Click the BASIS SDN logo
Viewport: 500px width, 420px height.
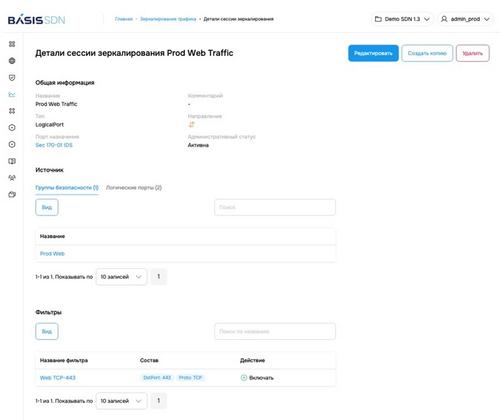coord(36,19)
